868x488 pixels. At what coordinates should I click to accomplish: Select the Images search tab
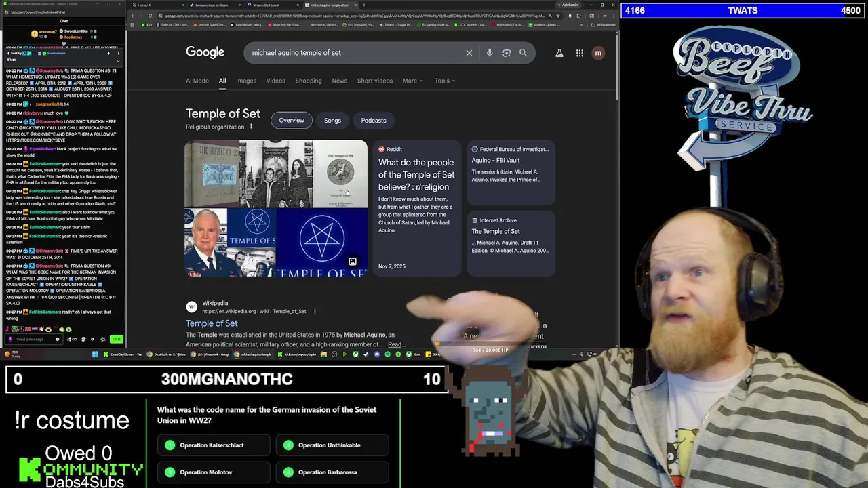246,81
